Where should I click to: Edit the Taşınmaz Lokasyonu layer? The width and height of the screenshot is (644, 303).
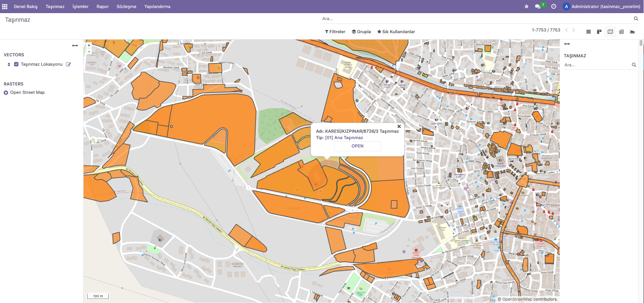68,64
